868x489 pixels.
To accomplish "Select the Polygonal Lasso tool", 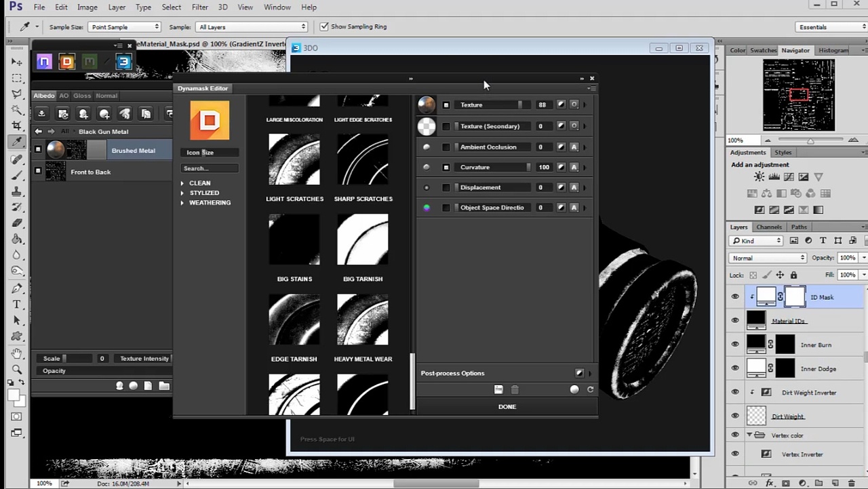I will [x=17, y=94].
